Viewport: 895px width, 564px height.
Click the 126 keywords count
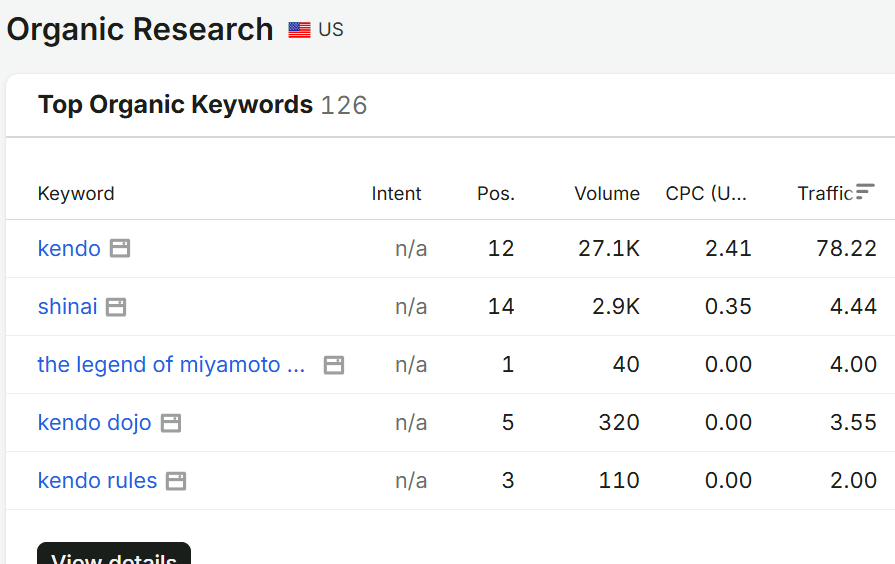344,105
